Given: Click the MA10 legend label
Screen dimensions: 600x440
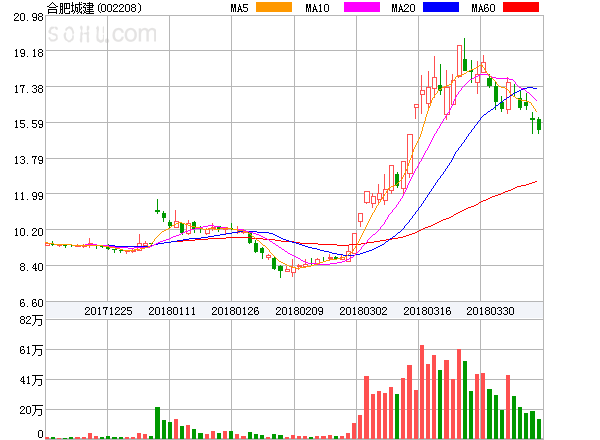Looking at the screenshot, I should (x=317, y=8).
